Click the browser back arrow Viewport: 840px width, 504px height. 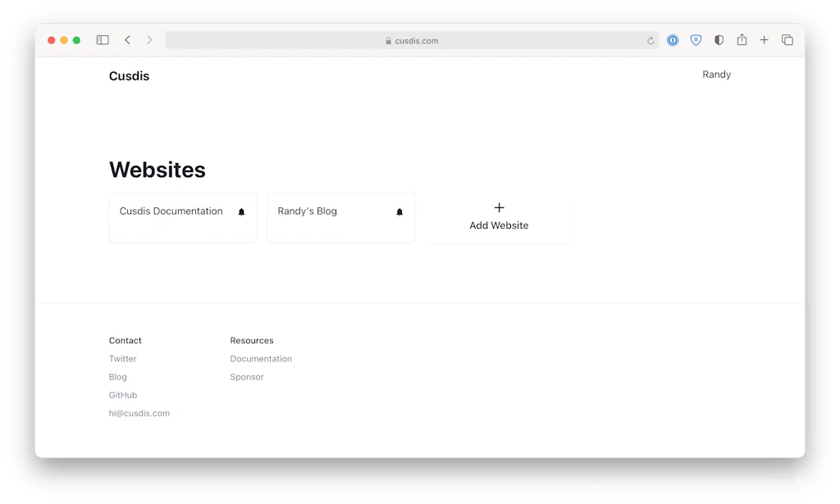click(127, 39)
